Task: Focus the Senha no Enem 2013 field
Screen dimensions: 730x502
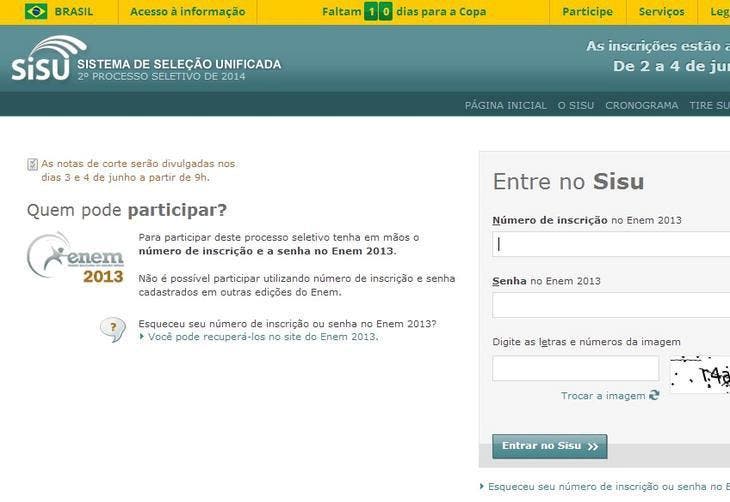Action: 611,305
